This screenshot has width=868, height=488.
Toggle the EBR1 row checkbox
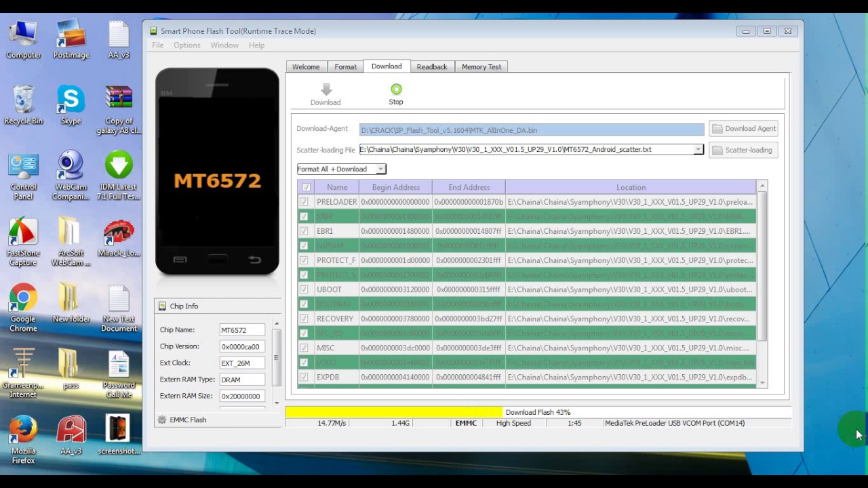click(x=304, y=231)
